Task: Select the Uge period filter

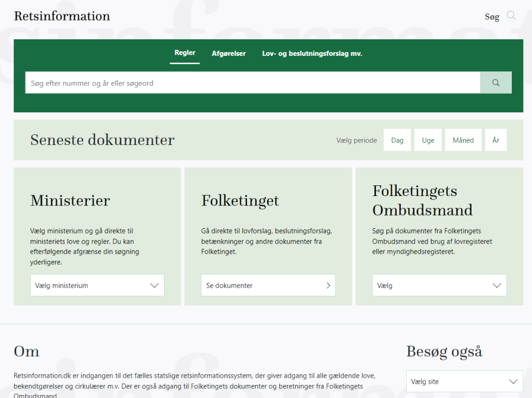Action: tap(428, 140)
